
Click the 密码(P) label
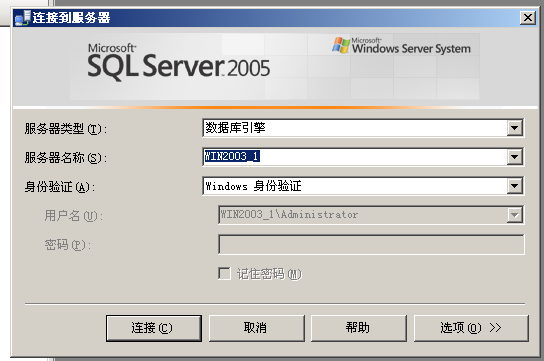(x=68, y=245)
